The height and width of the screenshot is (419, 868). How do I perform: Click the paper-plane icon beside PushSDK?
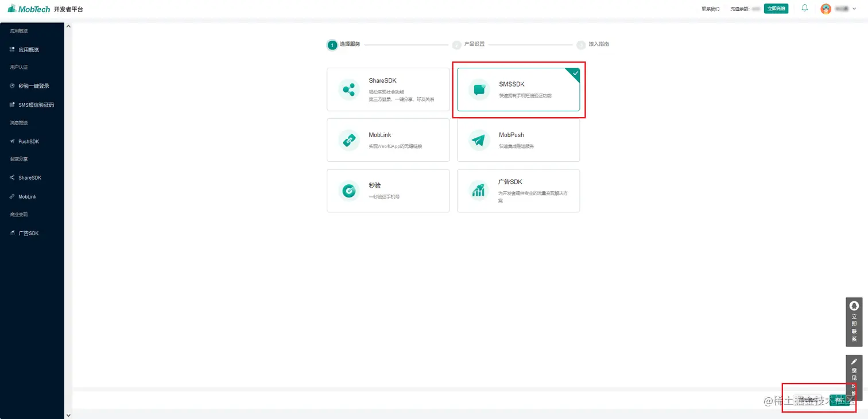tap(12, 141)
